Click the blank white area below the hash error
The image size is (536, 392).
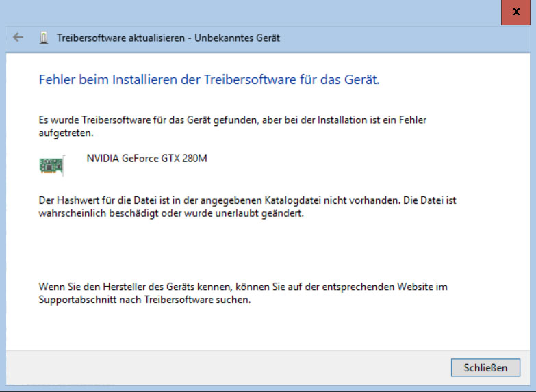pos(267,246)
